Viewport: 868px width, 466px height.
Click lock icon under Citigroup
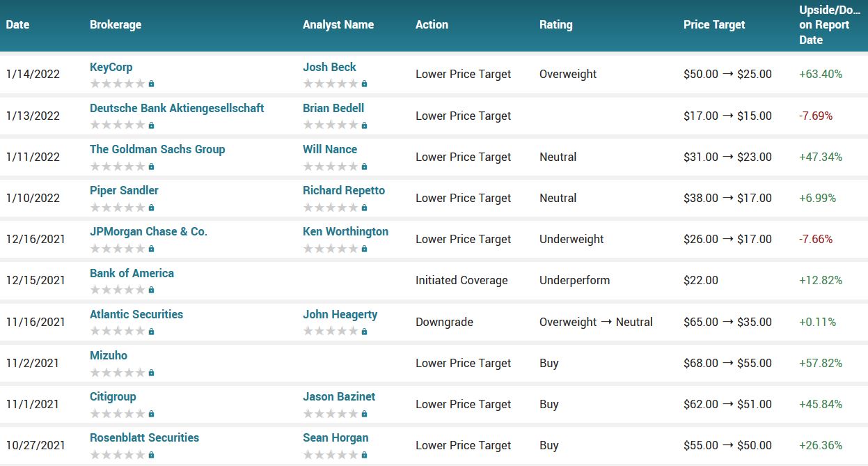coord(151,414)
